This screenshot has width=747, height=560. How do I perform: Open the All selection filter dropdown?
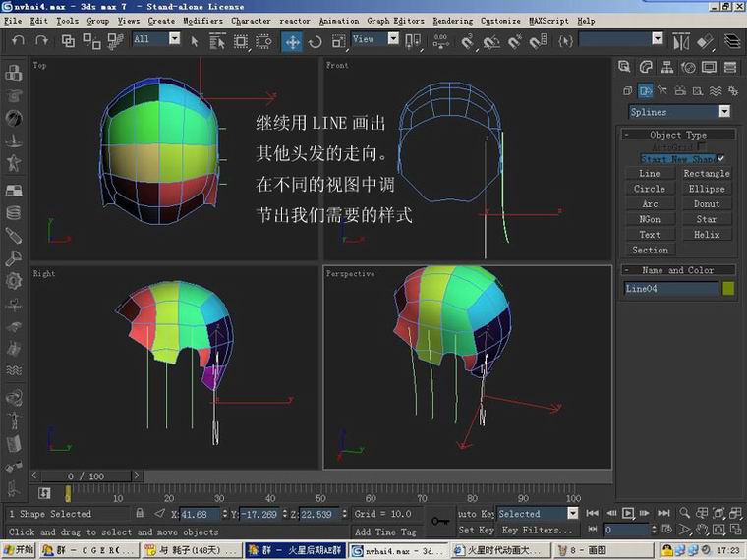175,38
